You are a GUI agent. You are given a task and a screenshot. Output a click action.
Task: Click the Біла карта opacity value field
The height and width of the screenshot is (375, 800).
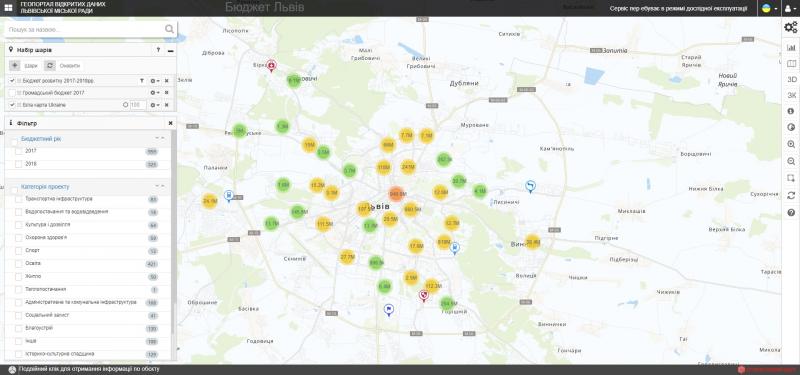point(138,105)
